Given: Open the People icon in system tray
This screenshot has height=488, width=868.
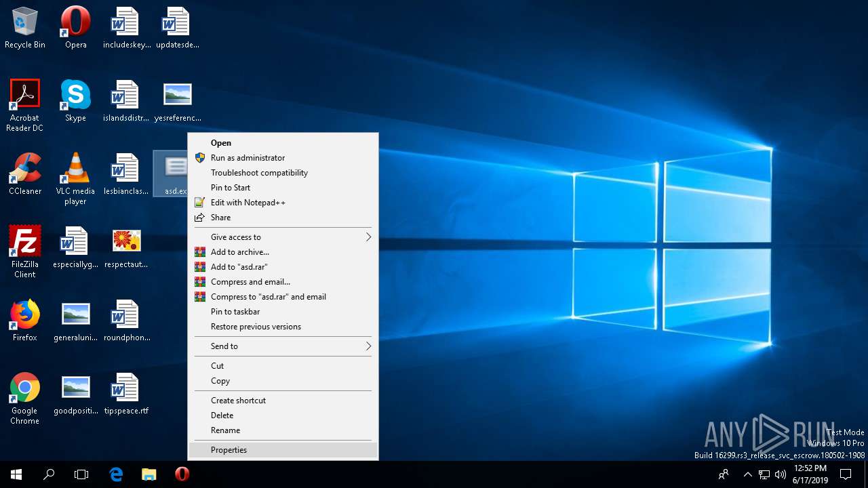Looking at the screenshot, I should click(x=724, y=474).
